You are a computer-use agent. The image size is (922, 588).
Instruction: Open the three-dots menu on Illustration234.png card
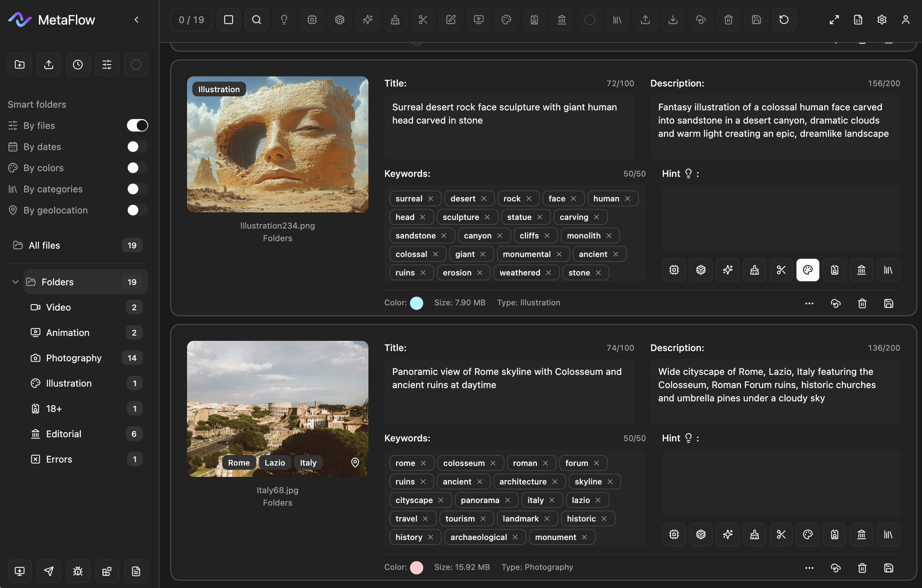click(809, 303)
